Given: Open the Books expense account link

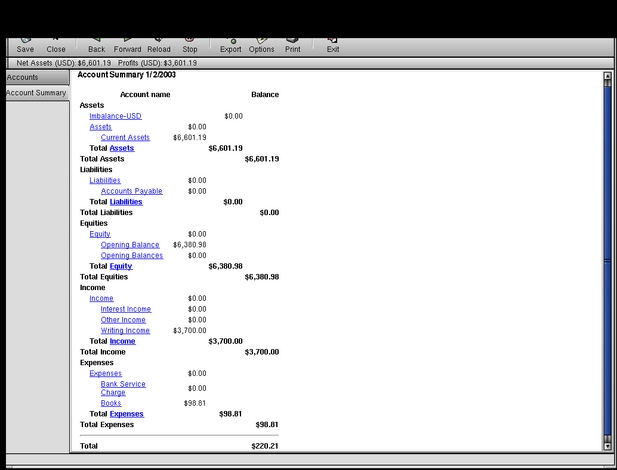Looking at the screenshot, I should pyautogui.click(x=111, y=403).
